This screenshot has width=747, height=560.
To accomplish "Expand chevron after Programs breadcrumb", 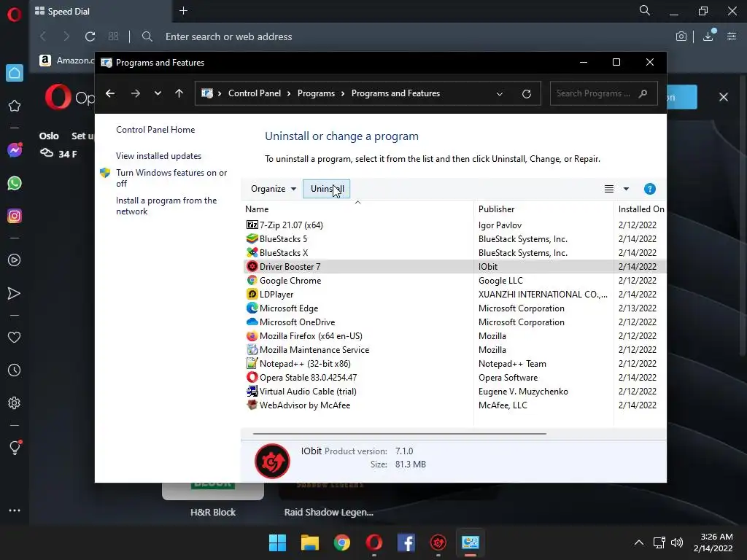I will pos(343,93).
